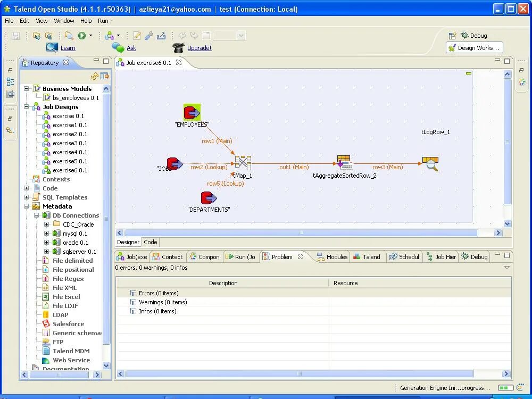This screenshot has width=532, height=399.
Task: Close the Problem tab
Action: (x=300, y=256)
